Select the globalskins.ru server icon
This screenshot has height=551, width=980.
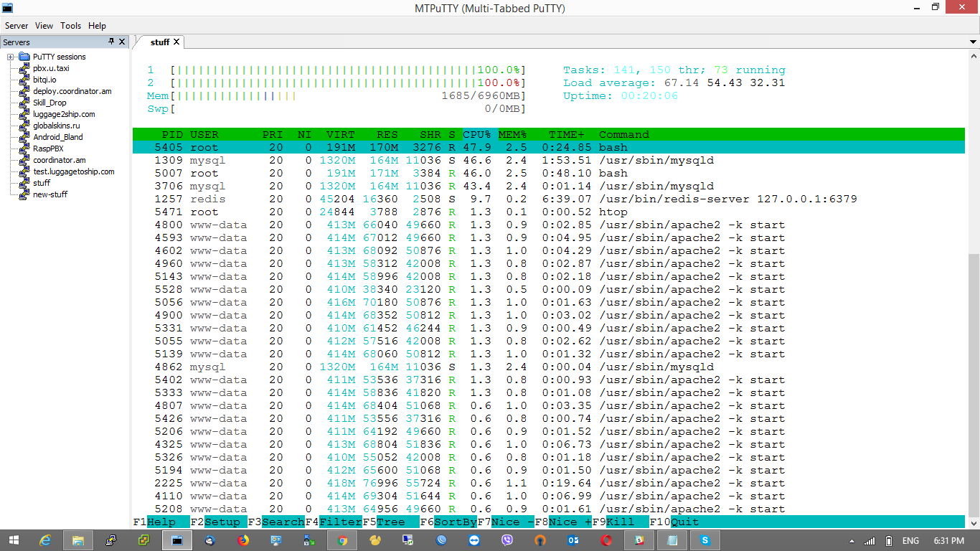tap(25, 126)
